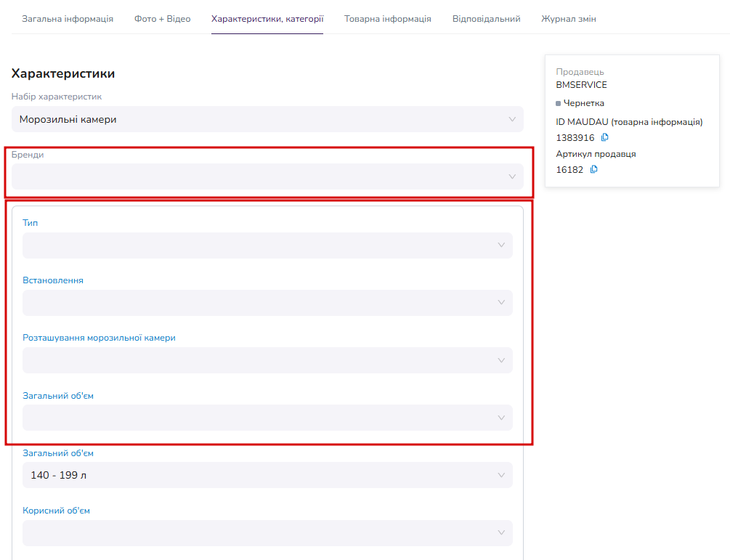730x560 pixels.
Task: Open the Відповідальний tab
Action: tap(487, 19)
